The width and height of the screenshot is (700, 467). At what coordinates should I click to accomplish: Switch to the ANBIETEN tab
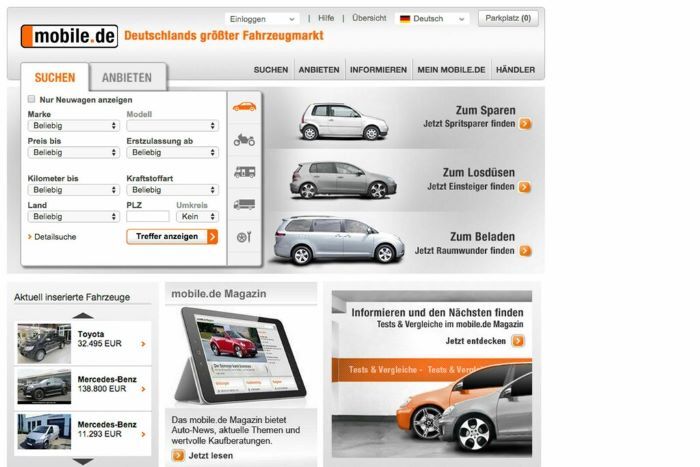coord(127,78)
